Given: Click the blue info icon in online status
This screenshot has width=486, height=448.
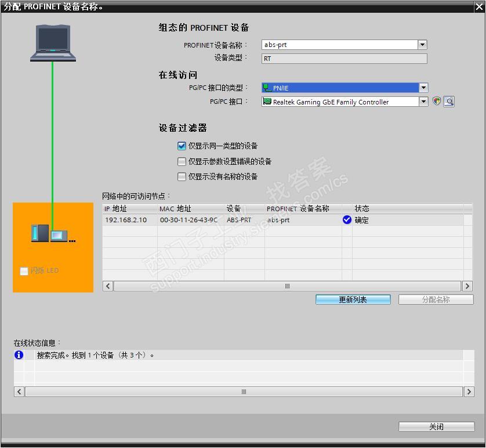Looking at the screenshot, I should coord(19,355).
